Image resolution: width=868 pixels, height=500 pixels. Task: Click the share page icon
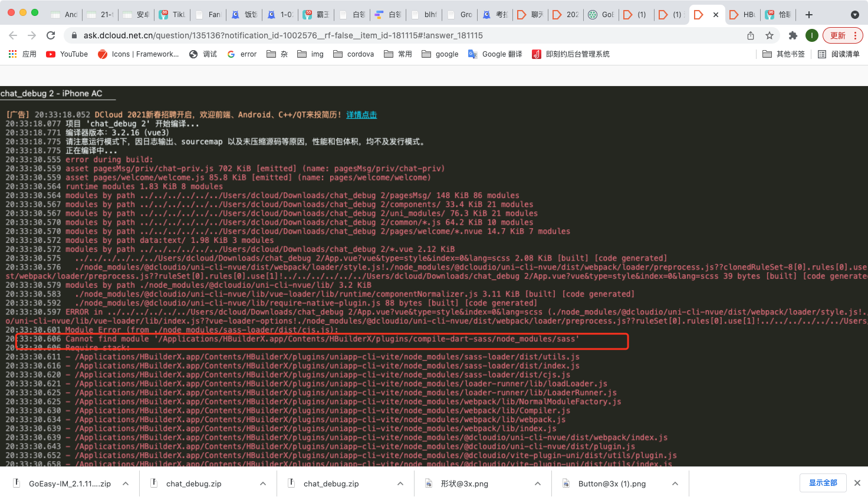751,35
